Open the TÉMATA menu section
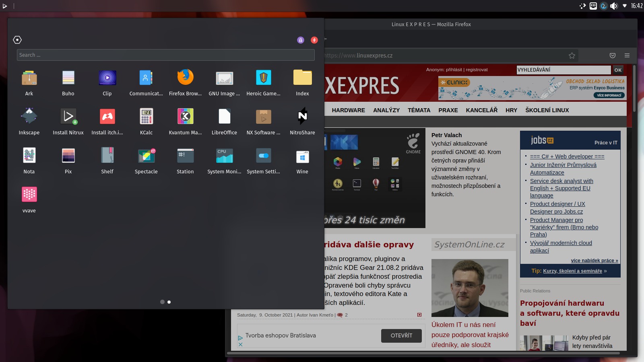The height and width of the screenshot is (362, 644). (x=419, y=110)
